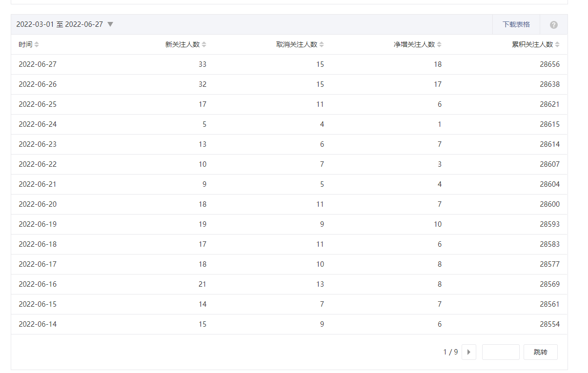Focus the page number input field
This screenshot has width=588, height=373.
point(500,352)
